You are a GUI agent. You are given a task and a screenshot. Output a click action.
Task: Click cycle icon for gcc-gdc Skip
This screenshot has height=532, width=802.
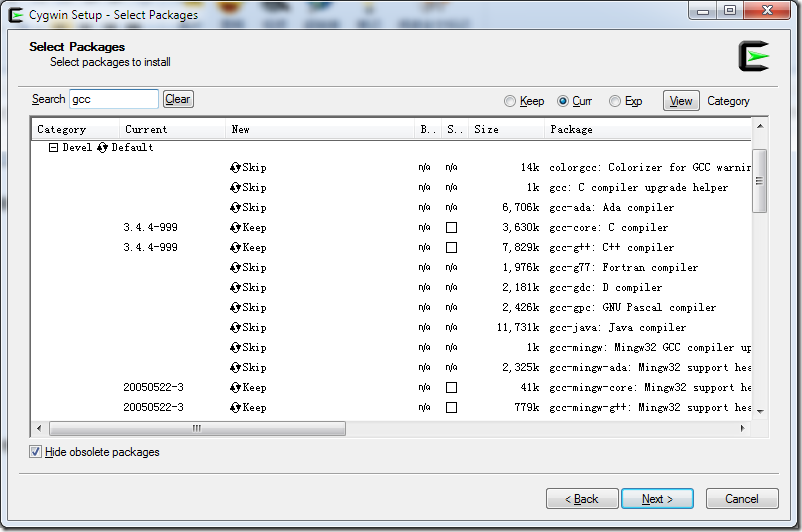(235, 288)
